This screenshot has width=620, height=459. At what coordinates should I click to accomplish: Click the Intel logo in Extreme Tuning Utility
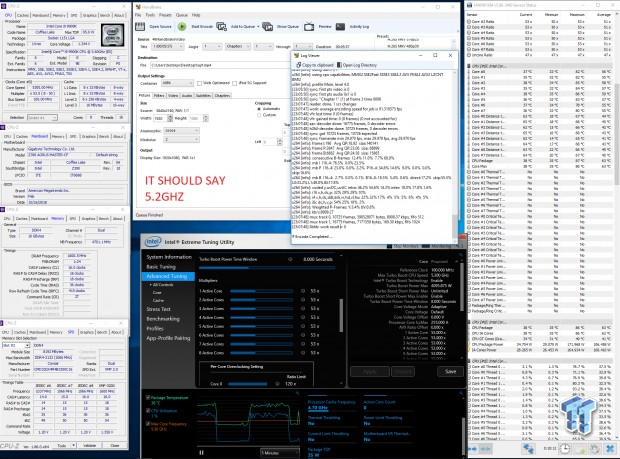[x=153, y=241]
